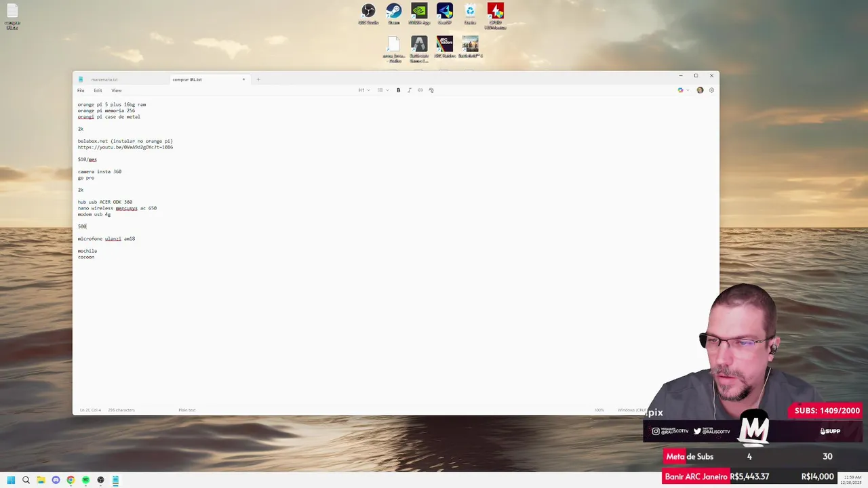Open Notepad settings gear

(x=711, y=90)
